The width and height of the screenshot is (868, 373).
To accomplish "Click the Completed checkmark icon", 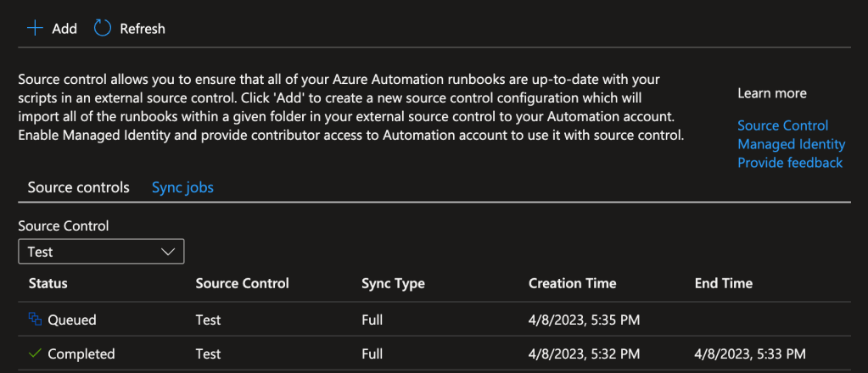I will tap(35, 354).
